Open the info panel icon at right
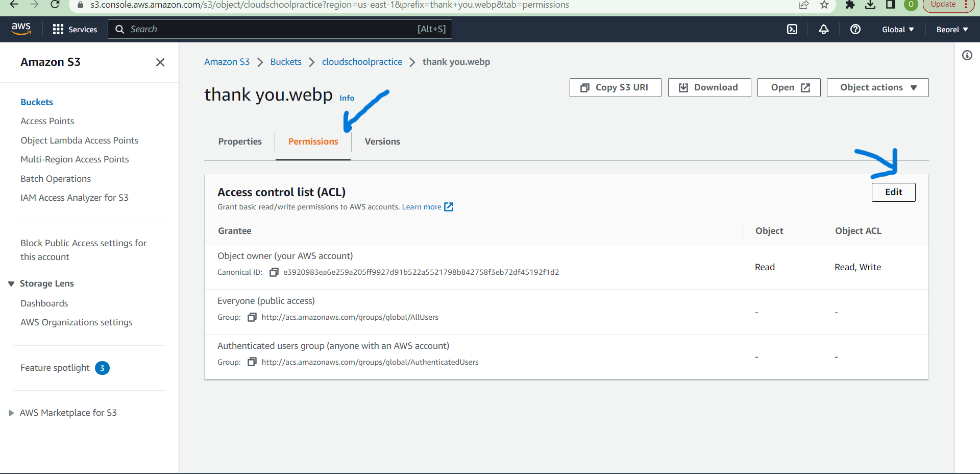 967,55
